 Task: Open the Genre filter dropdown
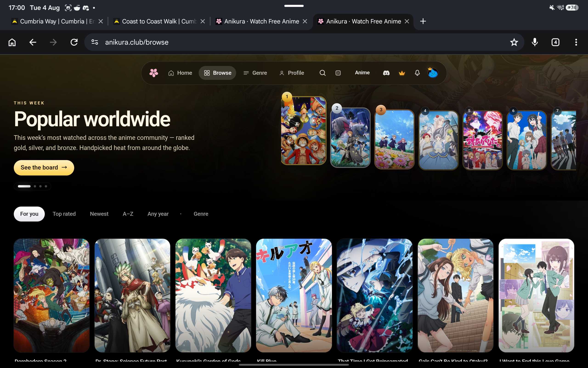201,214
